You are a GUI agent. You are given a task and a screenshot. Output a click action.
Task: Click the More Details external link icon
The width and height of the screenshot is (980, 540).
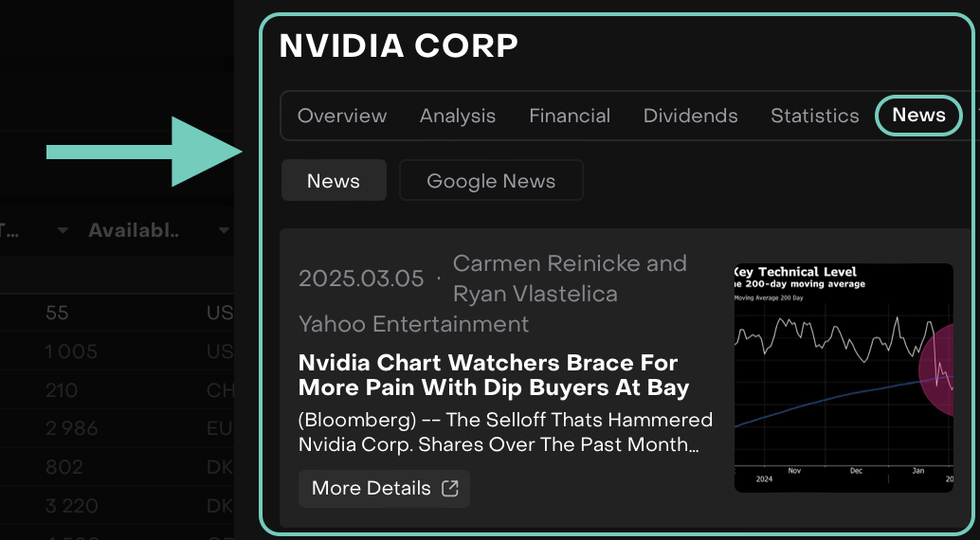pyautogui.click(x=450, y=488)
